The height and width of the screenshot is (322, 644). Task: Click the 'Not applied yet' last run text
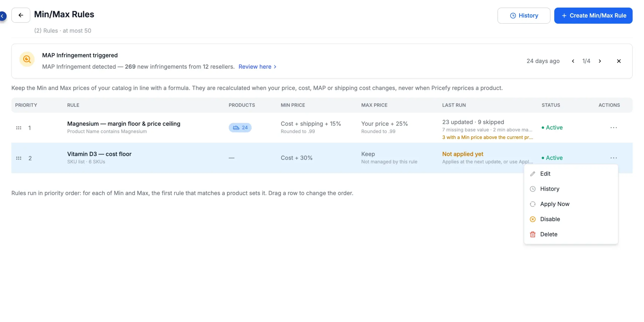(x=463, y=154)
